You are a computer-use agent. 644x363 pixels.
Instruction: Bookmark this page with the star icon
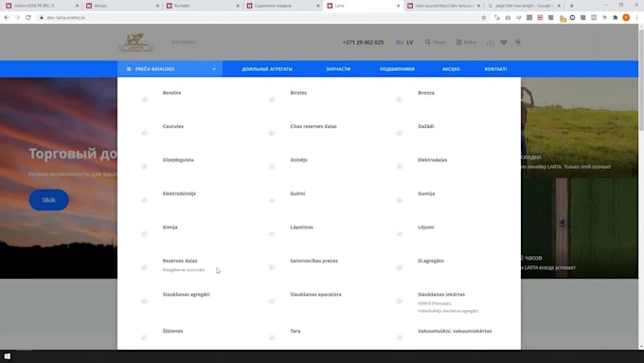[483, 18]
